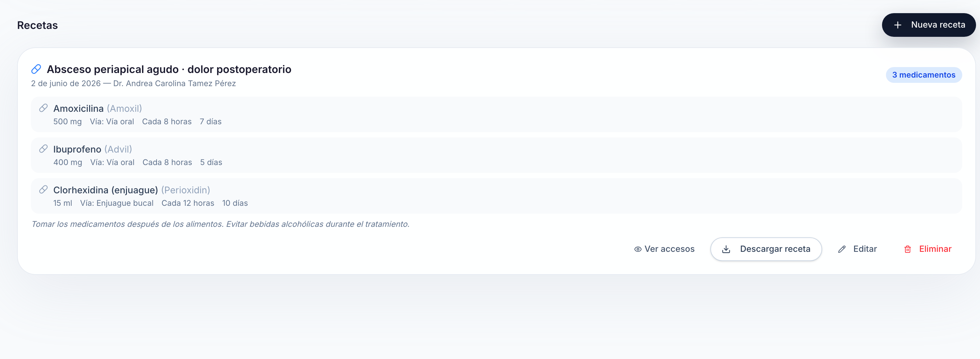Click 'Cada 12 horas' frequency text

pyautogui.click(x=188, y=203)
